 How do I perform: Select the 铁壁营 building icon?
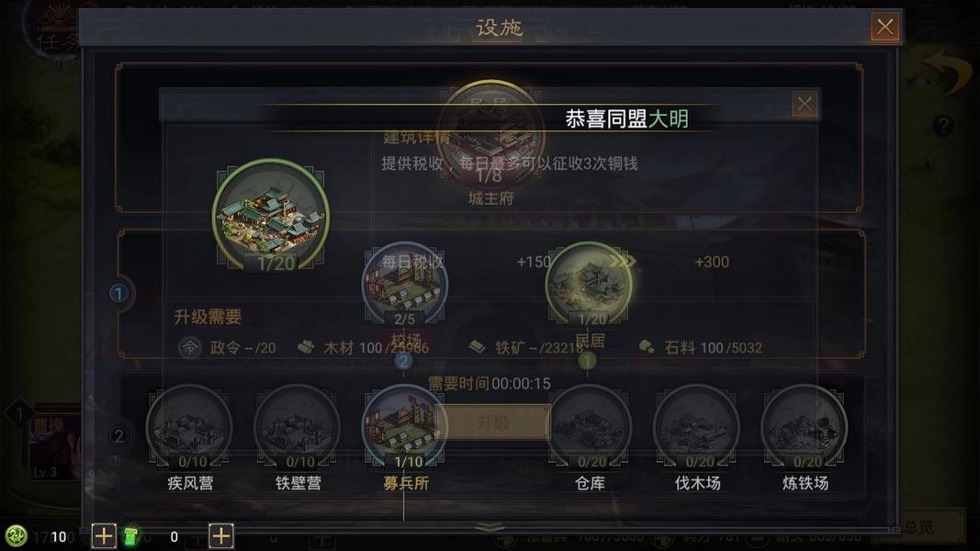tap(298, 428)
